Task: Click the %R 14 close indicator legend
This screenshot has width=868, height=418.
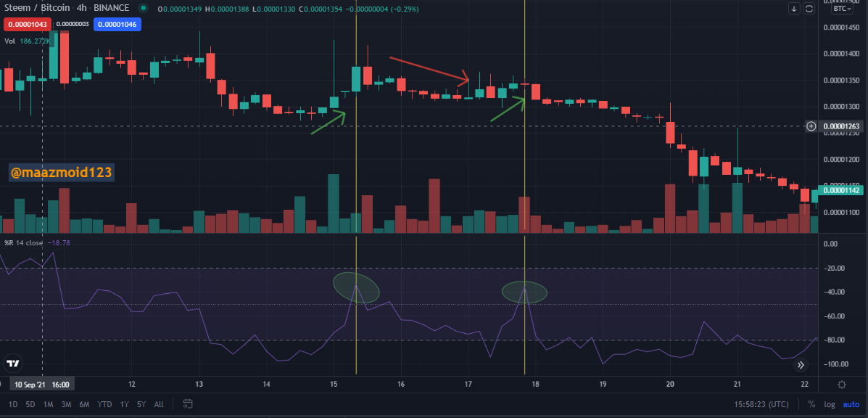Action: [25, 242]
